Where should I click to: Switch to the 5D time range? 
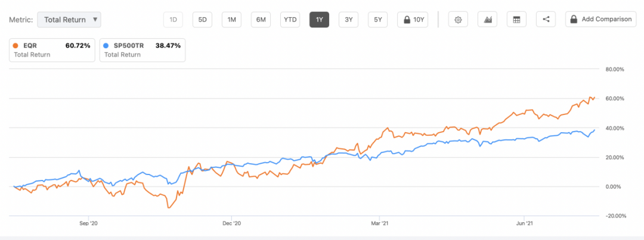[202, 20]
